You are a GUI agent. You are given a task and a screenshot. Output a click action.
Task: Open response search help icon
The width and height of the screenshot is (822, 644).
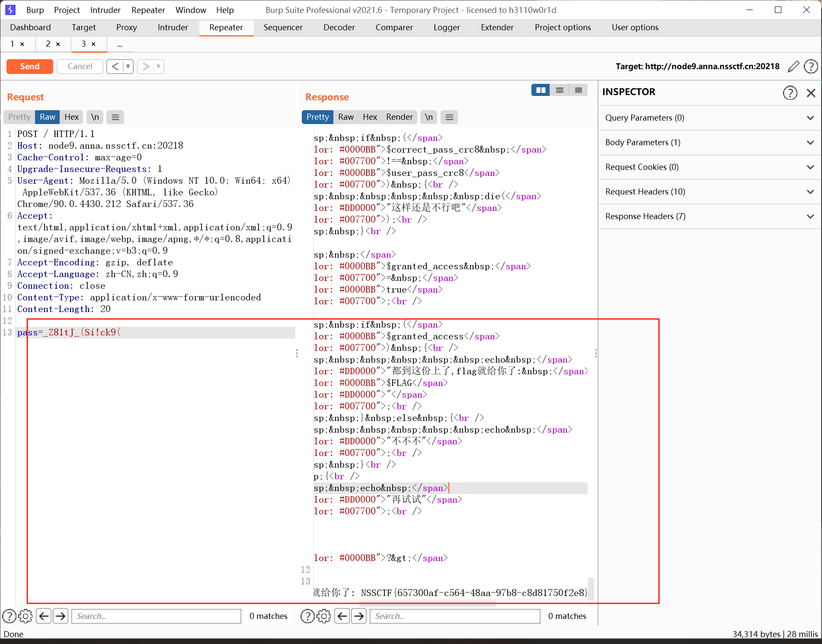pos(307,616)
